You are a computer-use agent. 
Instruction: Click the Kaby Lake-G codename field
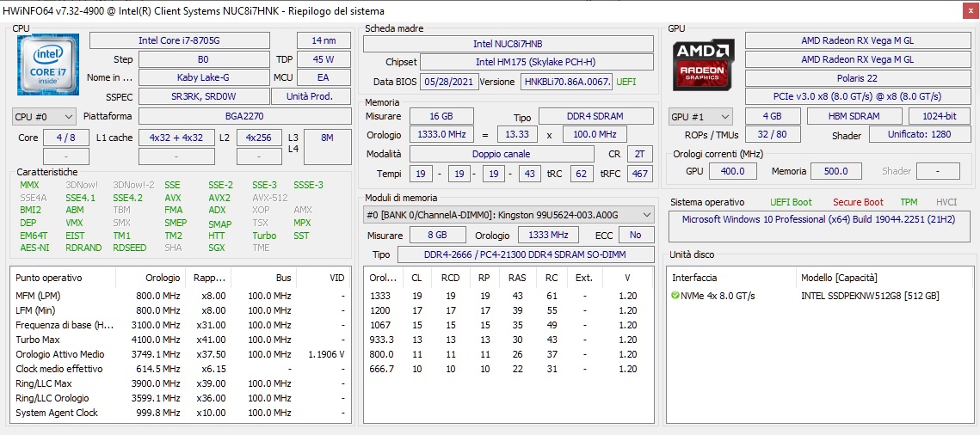pos(204,77)
